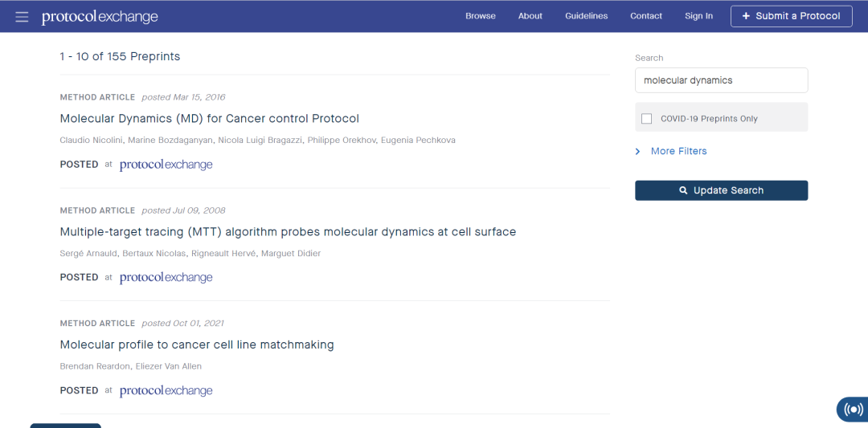This screenshot has height=428, width=868.
Task: Click the More Filters link text
Action: click(679, 151)
